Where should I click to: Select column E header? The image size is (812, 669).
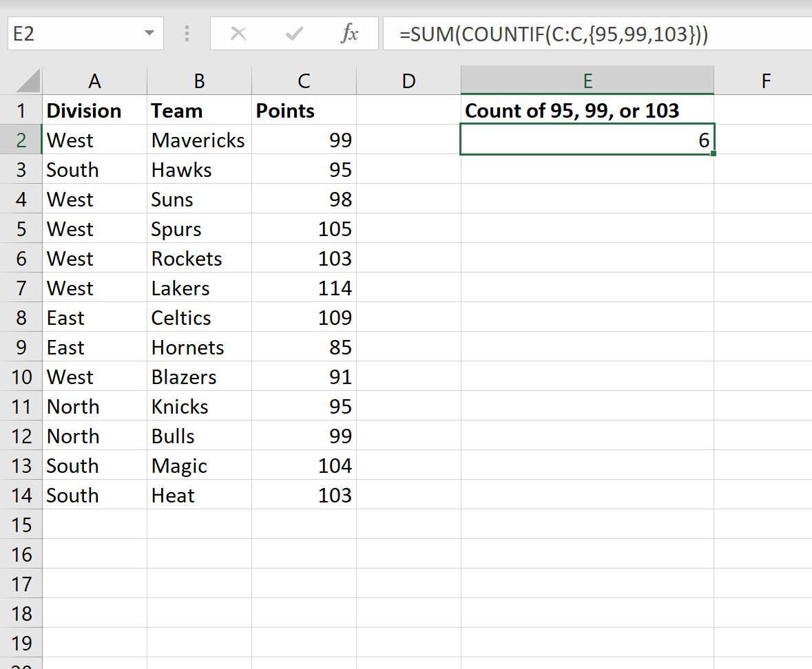(587, 81)
